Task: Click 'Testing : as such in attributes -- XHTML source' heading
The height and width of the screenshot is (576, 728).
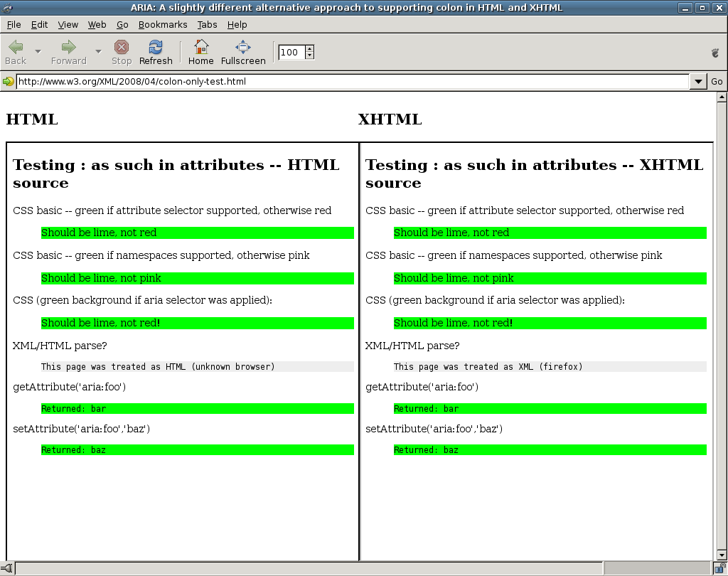Action: pyautogui.click(x=535, y=174)
